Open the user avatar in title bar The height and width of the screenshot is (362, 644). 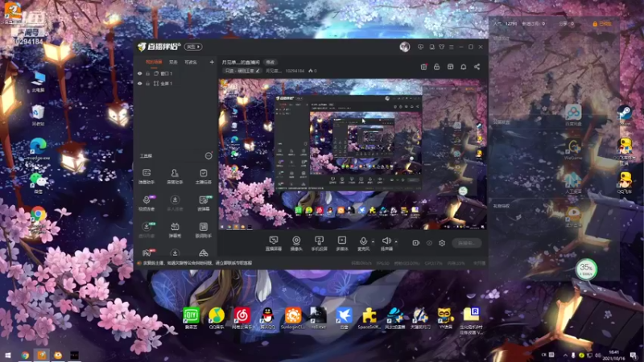pos(405,47)
